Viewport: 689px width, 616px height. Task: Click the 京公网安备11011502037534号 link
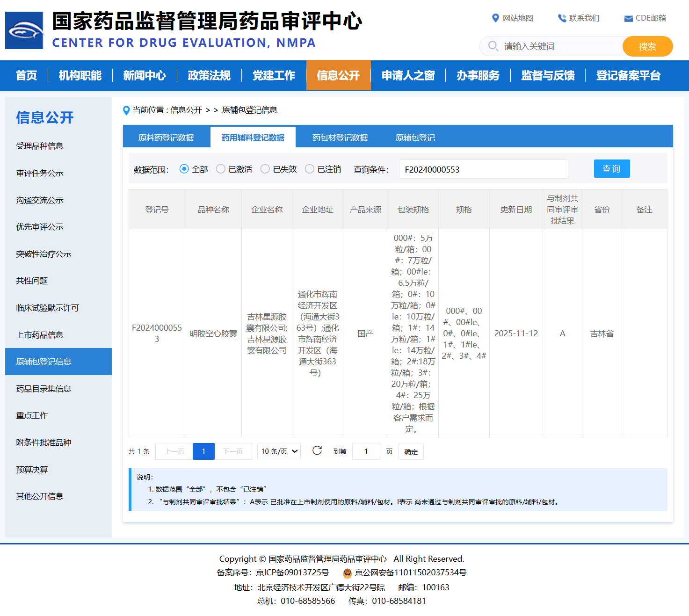coord(411,573)
